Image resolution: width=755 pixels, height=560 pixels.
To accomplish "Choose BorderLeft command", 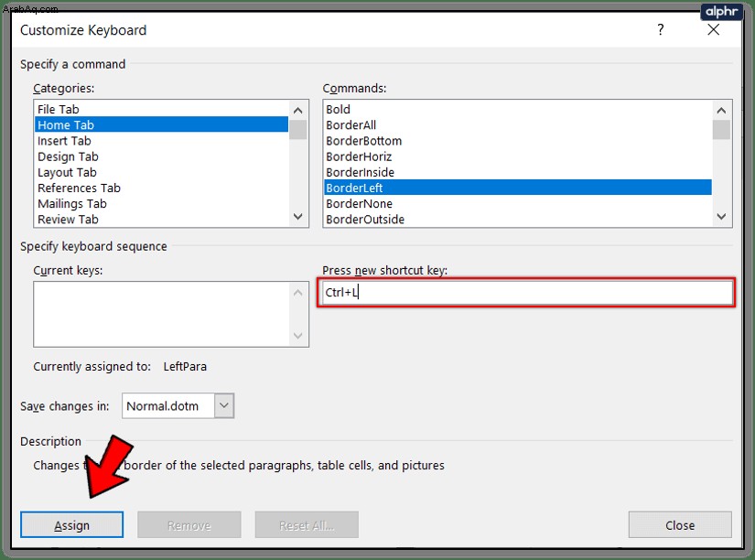I will click(518, 188).
